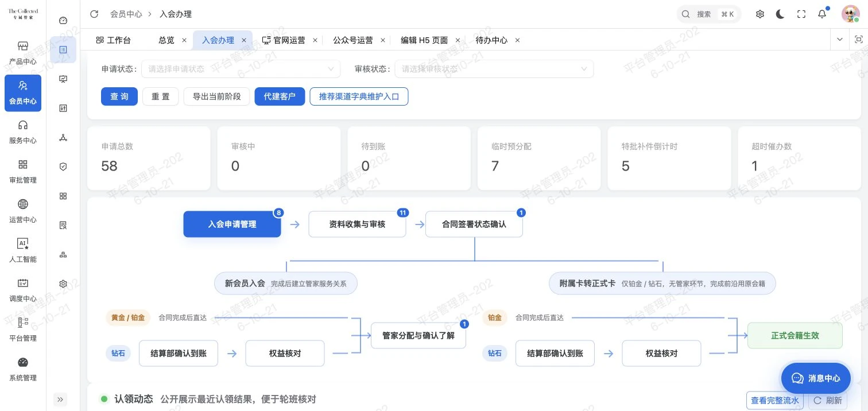Viewport: 868px width, 411px height.
Task: Click 查看完整流水 link button
Action: (x=774, y=400)
